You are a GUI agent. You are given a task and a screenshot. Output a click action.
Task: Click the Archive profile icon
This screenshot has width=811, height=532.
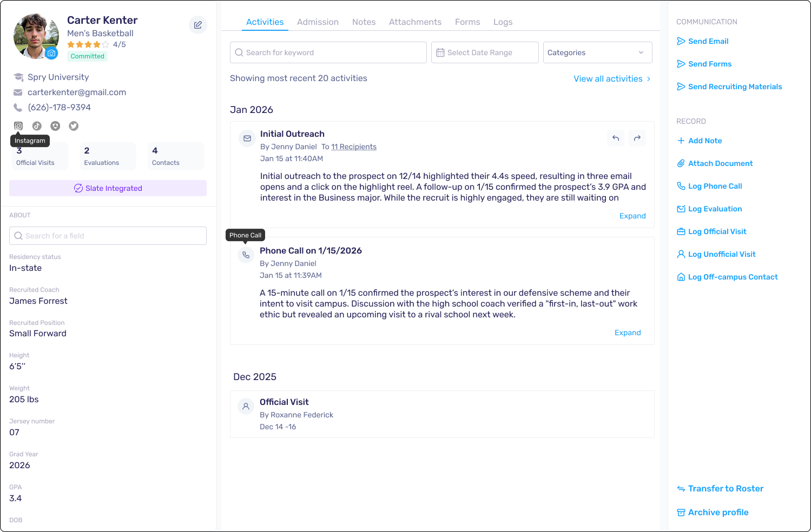coord(681,513)
